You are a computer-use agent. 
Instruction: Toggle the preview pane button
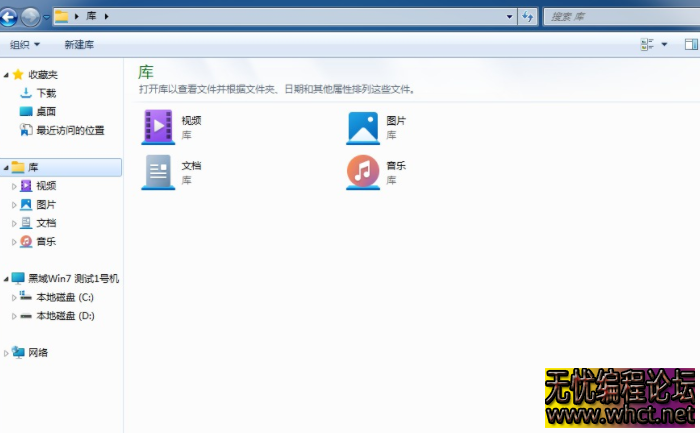coord(690,45)
